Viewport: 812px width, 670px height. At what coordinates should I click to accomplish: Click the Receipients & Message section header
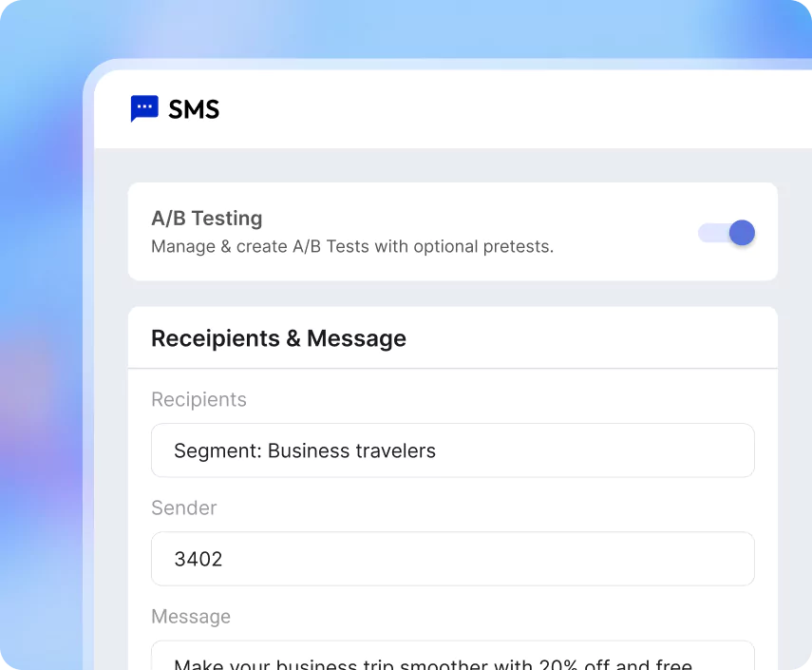pos(278,339)
